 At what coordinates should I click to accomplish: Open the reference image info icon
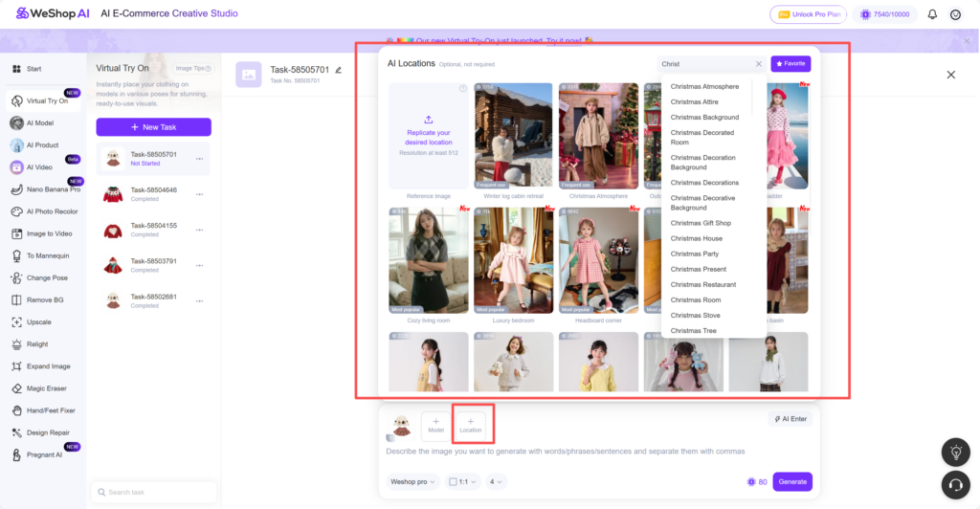[463, 89]
